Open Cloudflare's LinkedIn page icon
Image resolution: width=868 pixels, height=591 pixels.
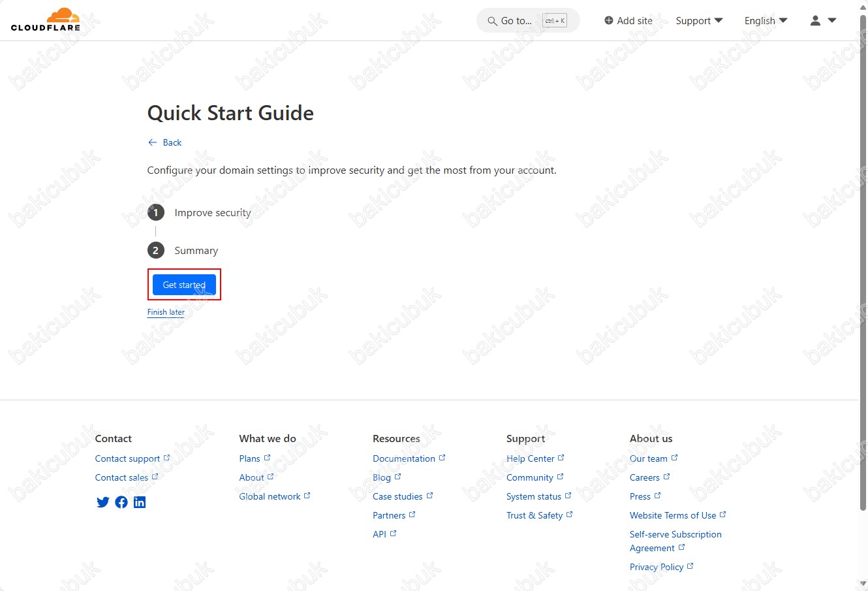[x=140, y=502]
